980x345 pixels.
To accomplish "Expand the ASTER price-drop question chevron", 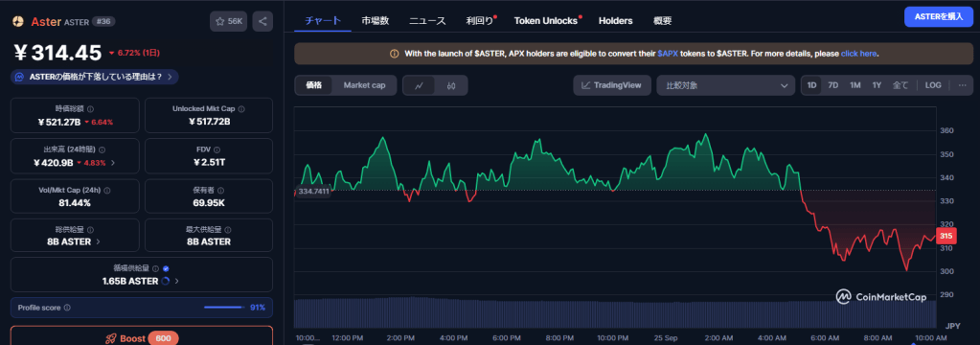I will [x=170, y=77].
